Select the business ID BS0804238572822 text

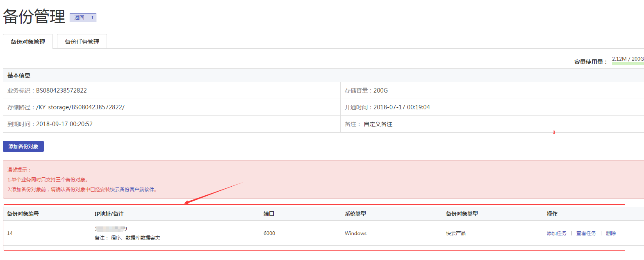(61, 90)
